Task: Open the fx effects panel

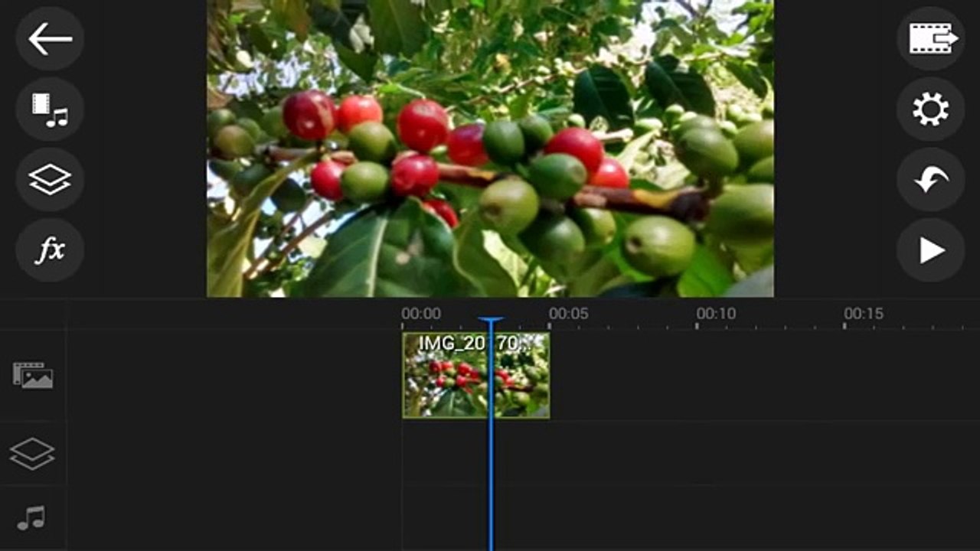Action: coord(50,250)
